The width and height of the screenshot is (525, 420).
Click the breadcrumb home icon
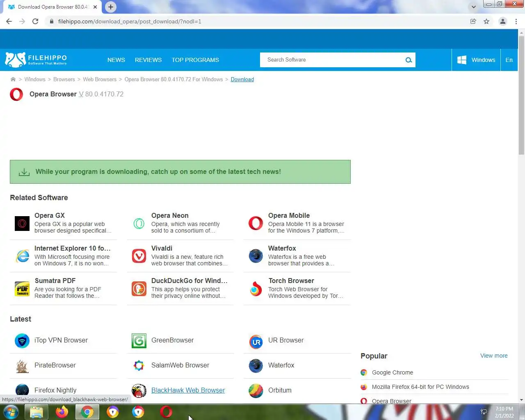point(13,79)
